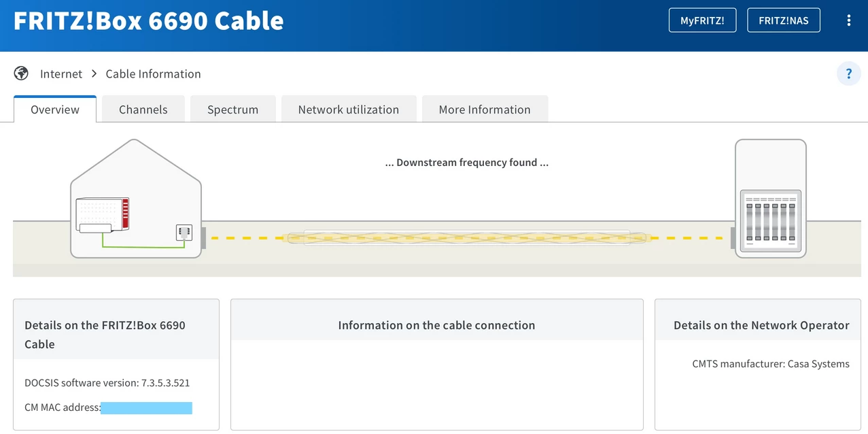Switch to the Channels tab
The image size is (868, 434).
click(x=143, y=110)
